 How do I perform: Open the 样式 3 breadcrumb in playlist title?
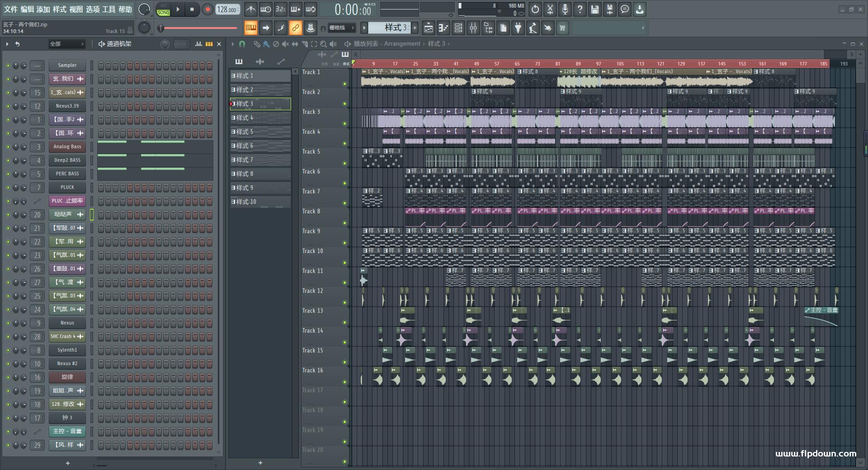pos(436,44)
